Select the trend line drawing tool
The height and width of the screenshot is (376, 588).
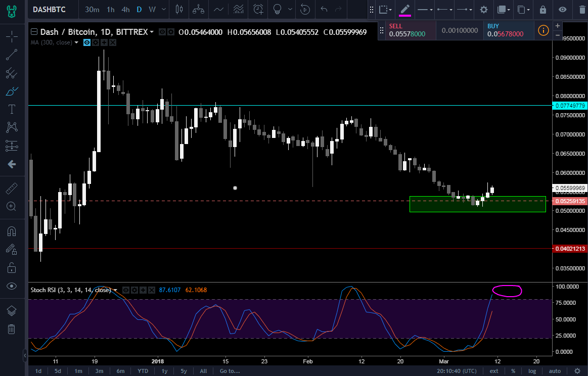click(12, 55)
